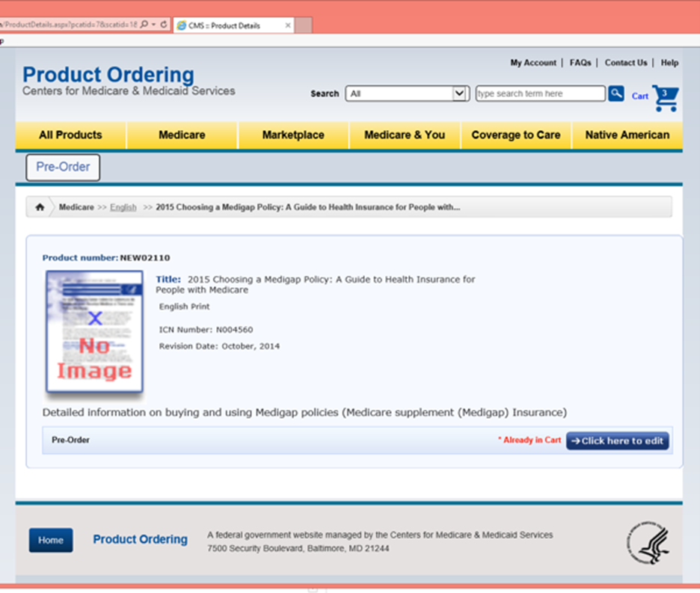Open the Native American menu

point(627,135)
